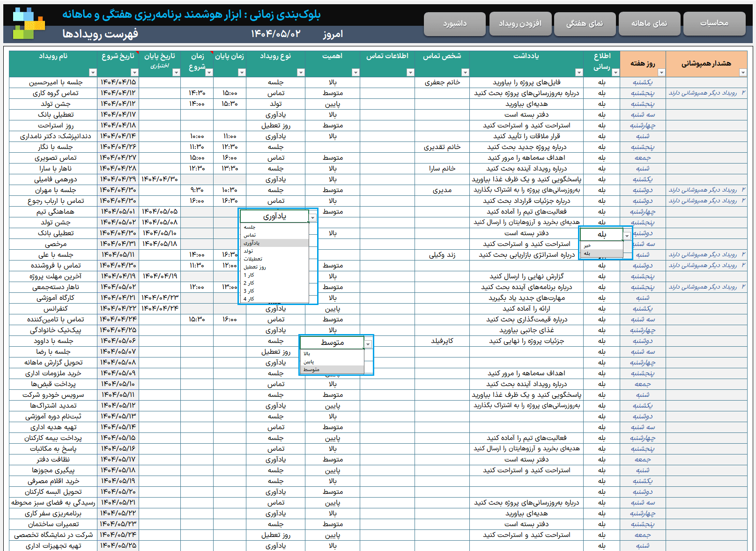The image size is (756, 551).
Task: Select the today date cell ۱۴۰۴/۰۵/۰۲
Action: (275, 34)
